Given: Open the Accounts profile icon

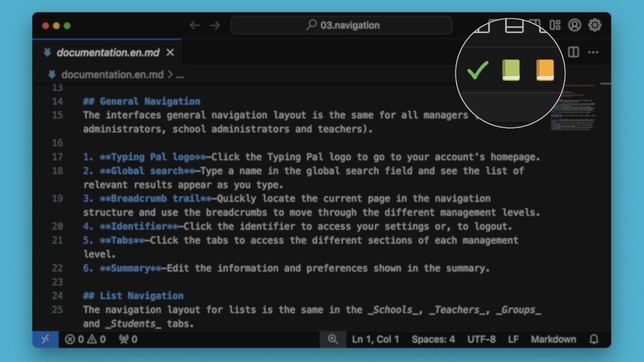Looking at the screenshot, I should pos(574,25).
